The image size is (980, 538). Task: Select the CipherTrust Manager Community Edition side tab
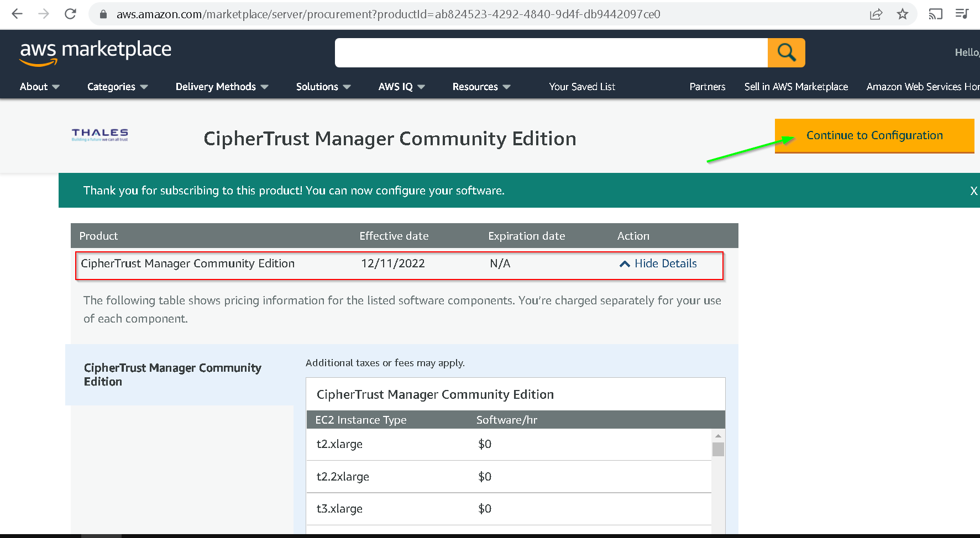(180, 375)
